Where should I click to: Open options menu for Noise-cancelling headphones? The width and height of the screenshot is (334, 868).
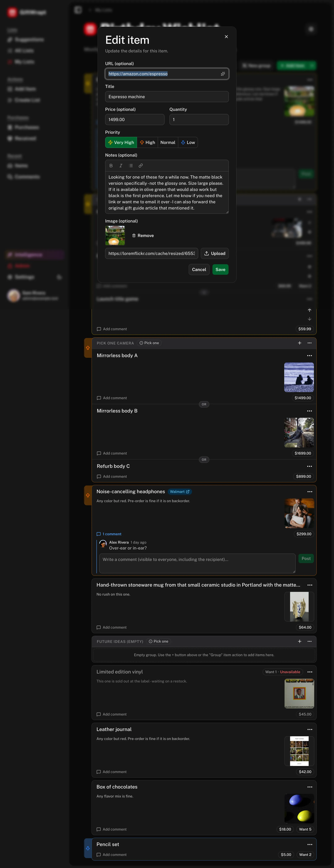310,492
